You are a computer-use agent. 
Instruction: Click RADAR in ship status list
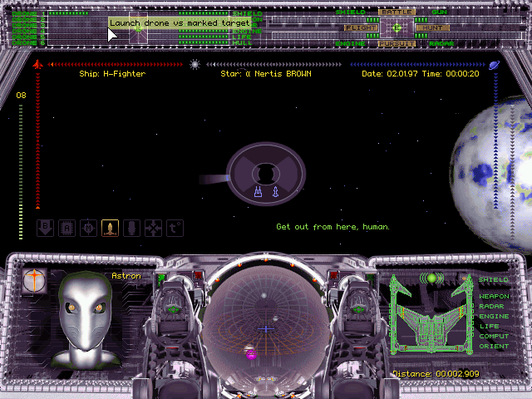(491, 306)
